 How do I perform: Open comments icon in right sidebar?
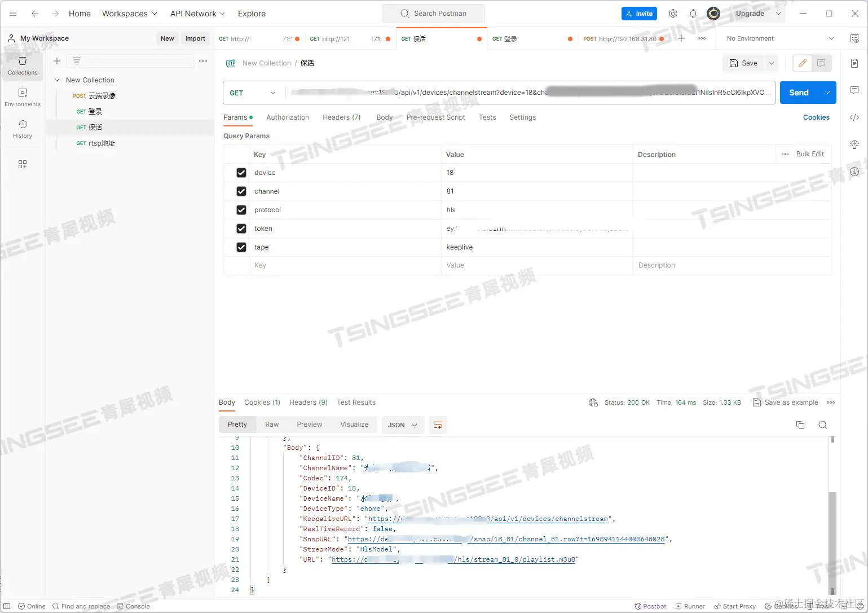854,90
